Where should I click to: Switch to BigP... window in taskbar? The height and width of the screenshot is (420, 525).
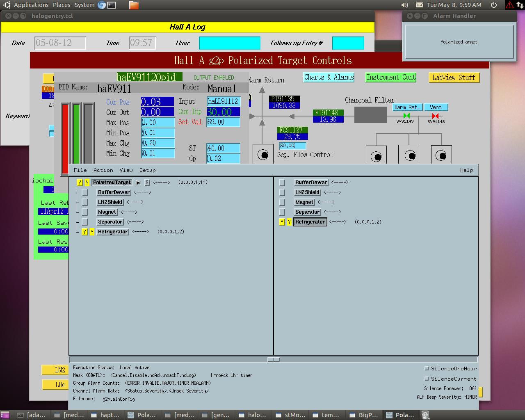point(363,415)
